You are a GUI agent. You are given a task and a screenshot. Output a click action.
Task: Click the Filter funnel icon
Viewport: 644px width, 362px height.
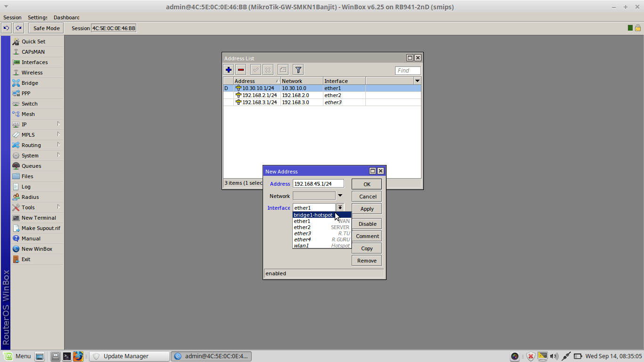click(298, 70)
